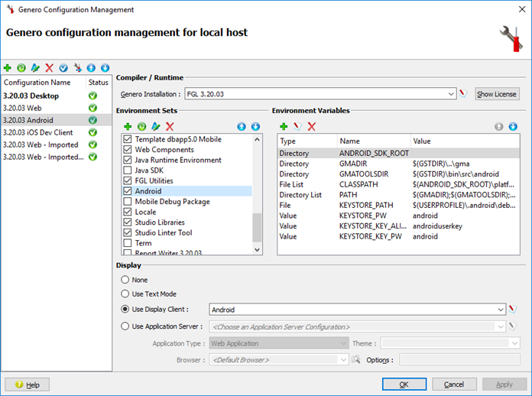Click the red X in the configuration toolbar
Viewport: 532px width, 396px height.
tap(50, 68)
